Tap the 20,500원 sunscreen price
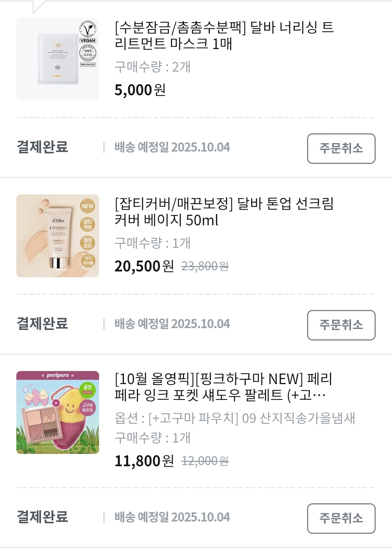Viewport: 392px width, 548px height. [x=144, y=266]
